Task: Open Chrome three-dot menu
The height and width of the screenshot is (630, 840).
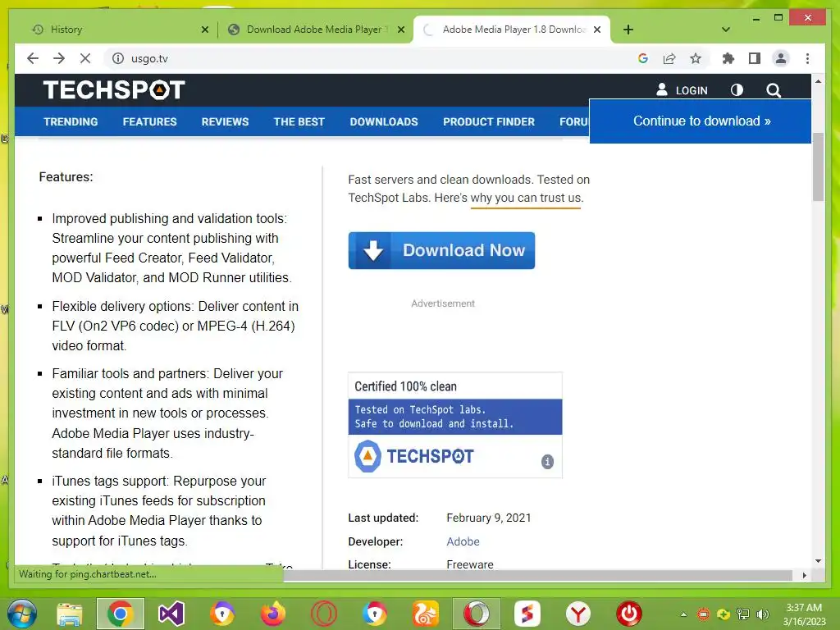Action: [807, 58]
